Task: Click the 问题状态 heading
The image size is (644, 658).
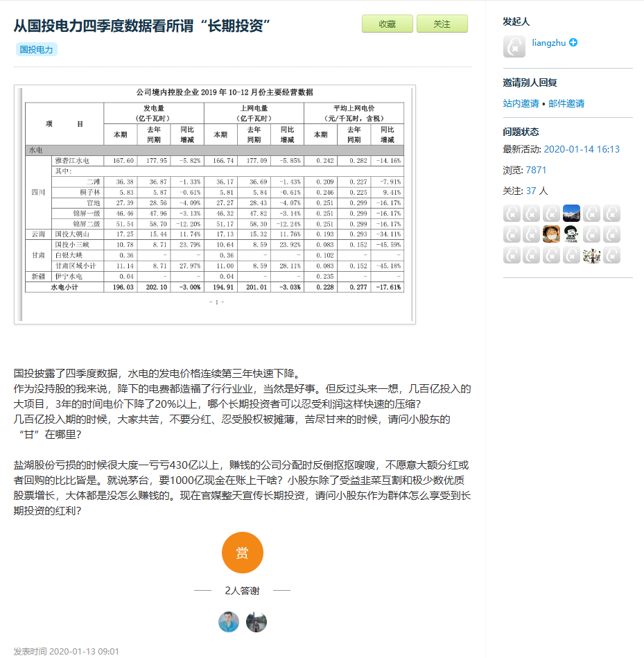Action: tap(521, 132)
